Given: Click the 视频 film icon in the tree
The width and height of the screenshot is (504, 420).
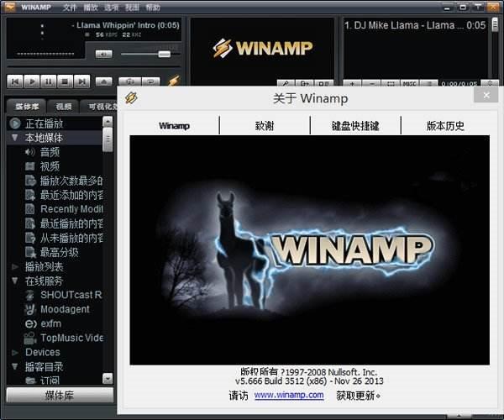Looking at the screenshot, I should point(30,166).
